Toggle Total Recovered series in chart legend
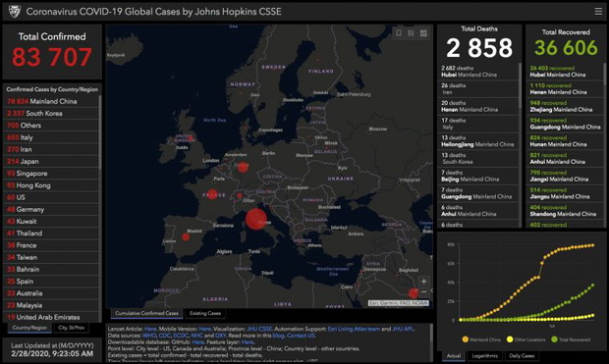Viewport: 609px width, 364px height. point(571,339)
